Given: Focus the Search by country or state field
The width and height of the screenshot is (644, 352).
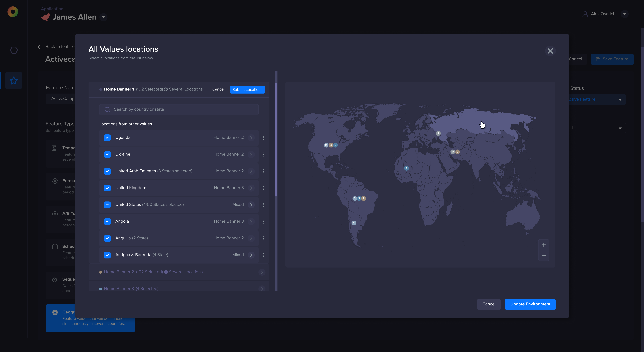Looking at the screenshot, I should (179, 109).
